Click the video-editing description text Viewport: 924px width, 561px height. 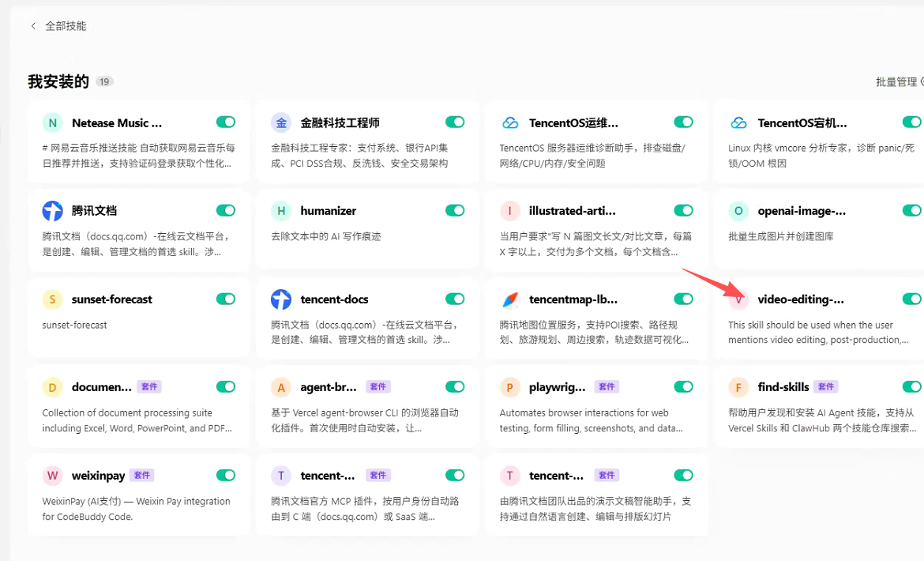818,333
